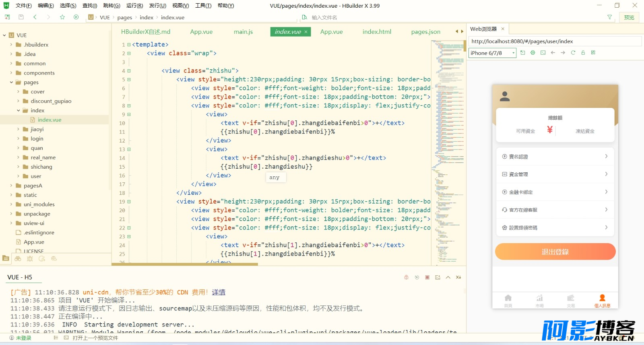Click the debug bug icon in console toolbar
The image size is (644, 345).
[x=406, y=277]
